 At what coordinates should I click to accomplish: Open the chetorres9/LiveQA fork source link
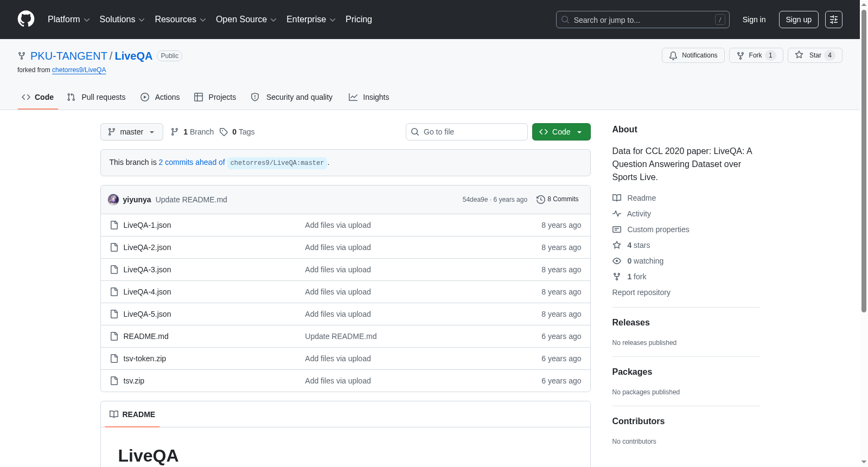[x=79, y=70]
